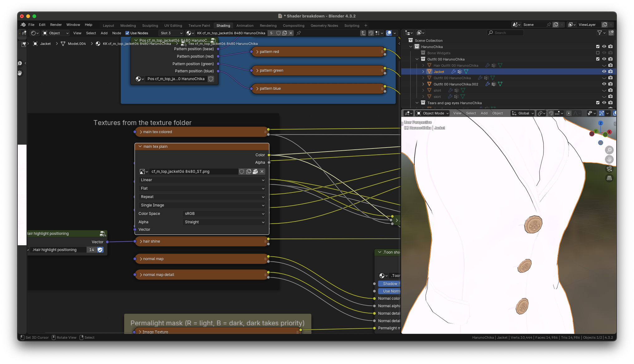Click the viewport zoom magnifier icon

click(609, 150)
